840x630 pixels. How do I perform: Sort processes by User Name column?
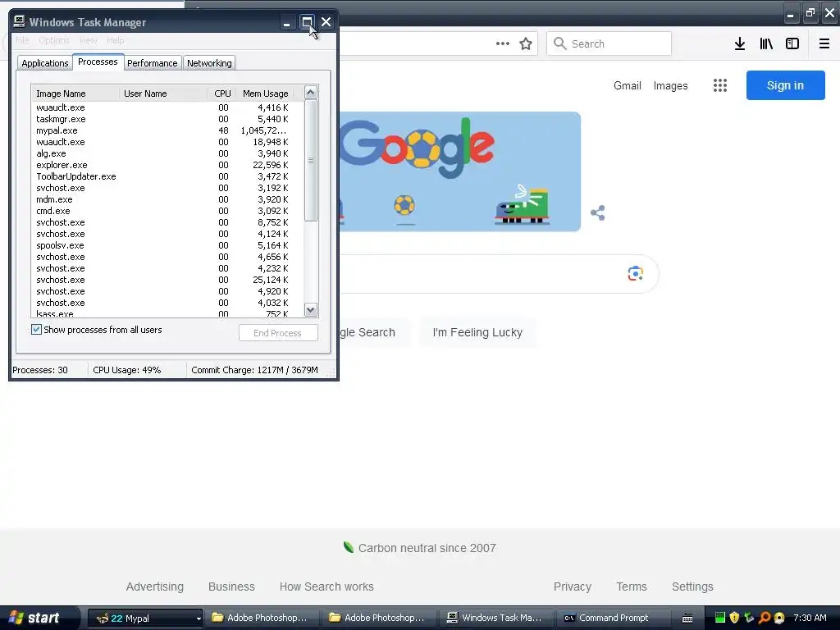(163, 94)
